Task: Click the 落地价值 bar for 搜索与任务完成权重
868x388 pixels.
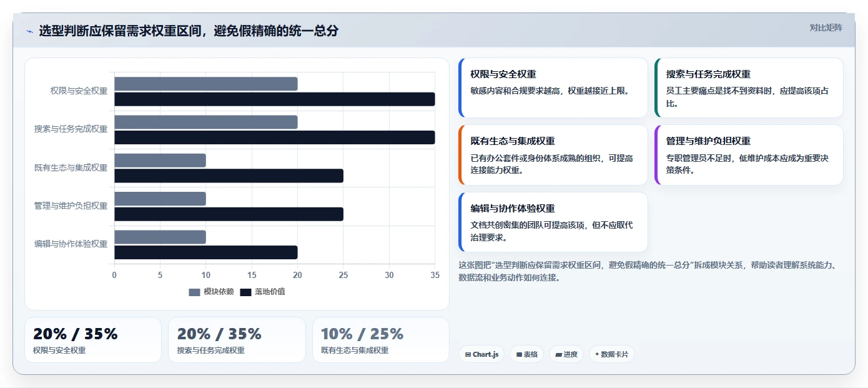Action: tap(275, 137)
